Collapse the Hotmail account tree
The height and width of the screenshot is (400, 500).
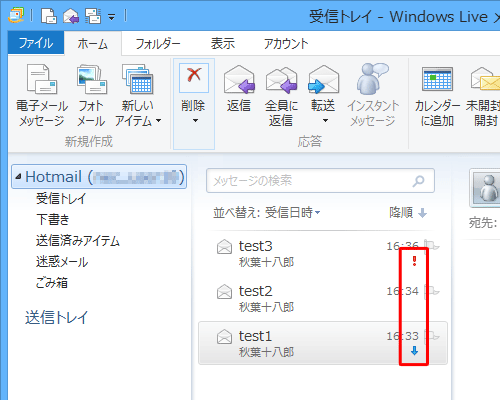(18, 176)
